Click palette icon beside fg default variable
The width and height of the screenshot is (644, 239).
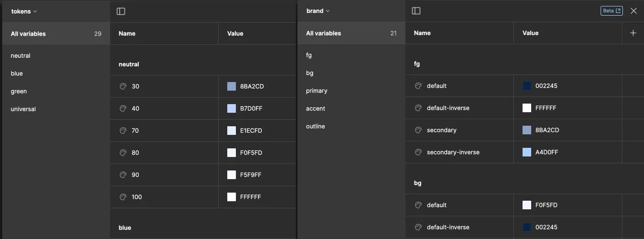click(418, 86)
